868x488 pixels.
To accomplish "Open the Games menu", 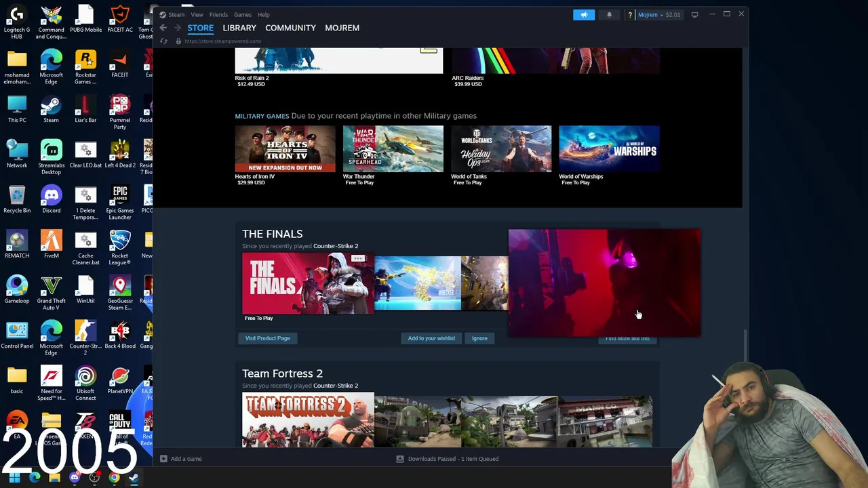I will (x=243, y=14).
